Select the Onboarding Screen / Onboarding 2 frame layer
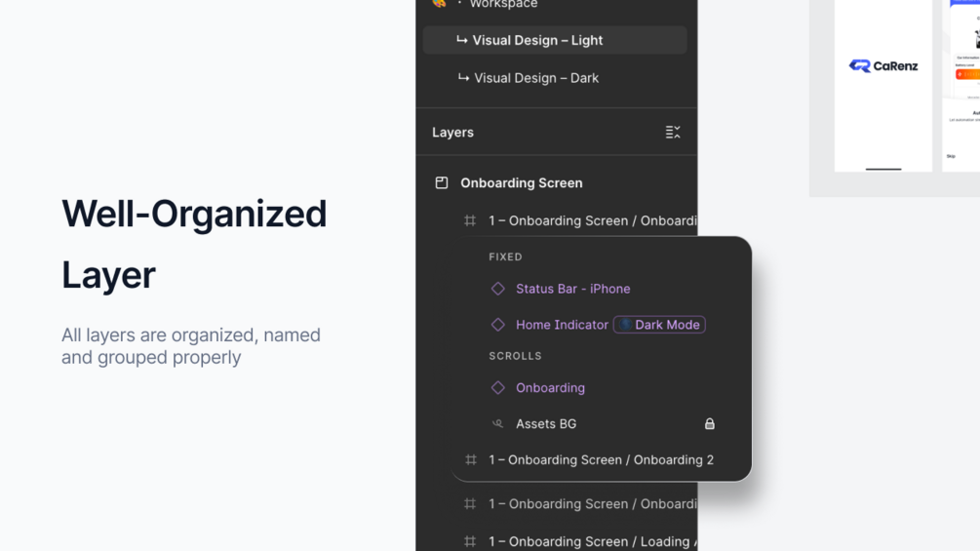Image resolution: width=980 pixels, height=551 pixels. click(x=601, y=460)
